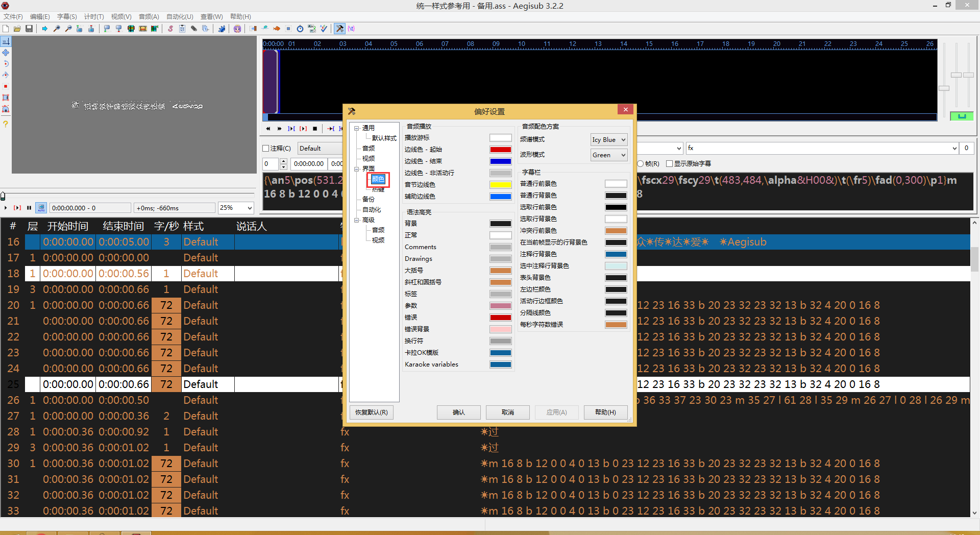Click the layer number spinner arrows

point(283,164)
